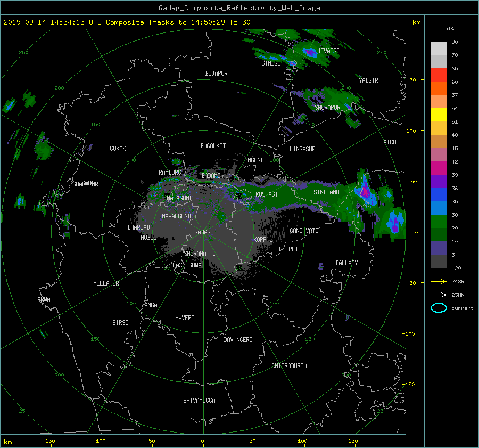Click the LAXMESHWAR city label
Image resolution: width=479 pixels, height=448 pixels.
click(188, 265)
